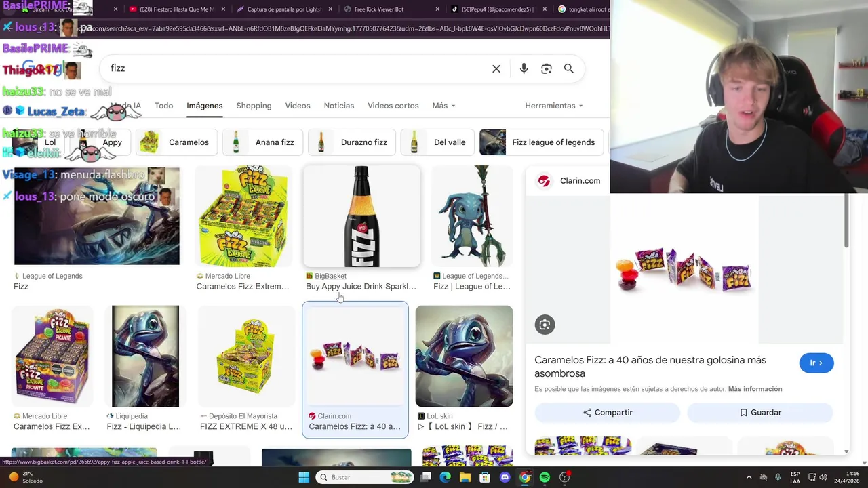This screenshot has height=488, width=868.
Task: Open Task View on taskbar
Action: [x=425, y=477]
